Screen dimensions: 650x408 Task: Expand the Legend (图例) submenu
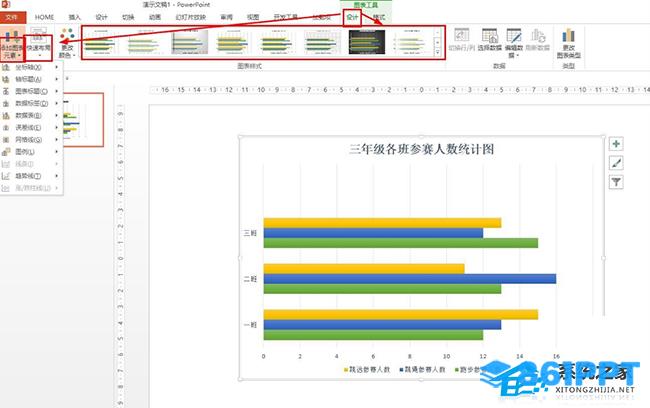click(x=30, y=151)
